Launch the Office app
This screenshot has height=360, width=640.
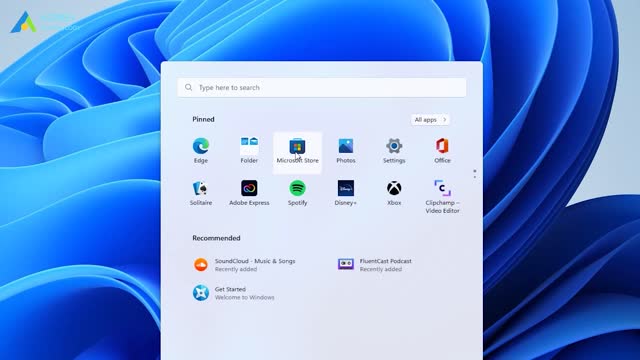point(442,150)
